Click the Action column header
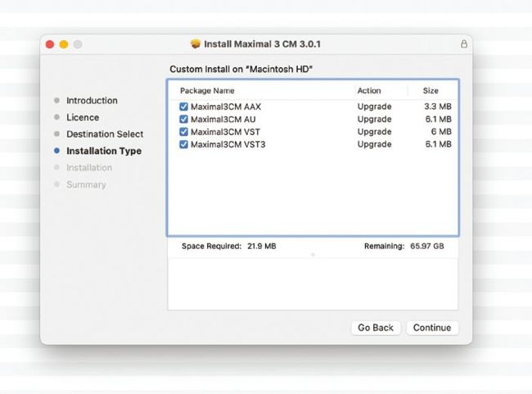 [368, 91]
